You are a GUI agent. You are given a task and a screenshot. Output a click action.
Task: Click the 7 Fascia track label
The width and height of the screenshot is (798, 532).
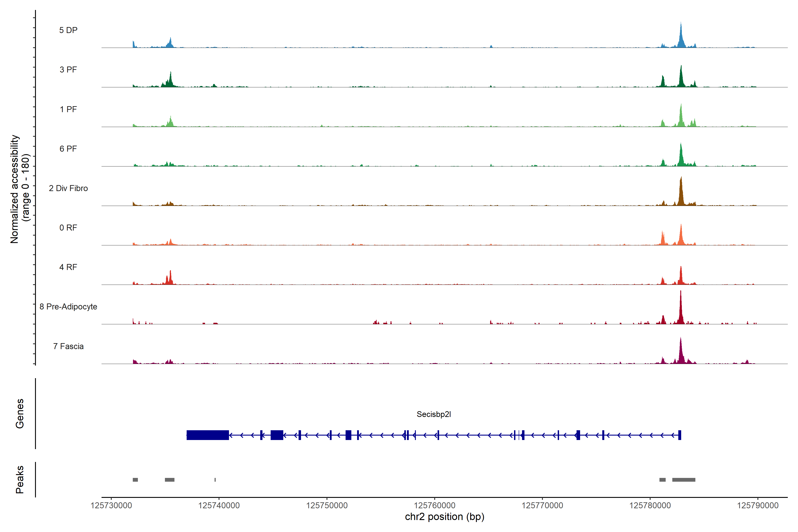pos(68,346)
